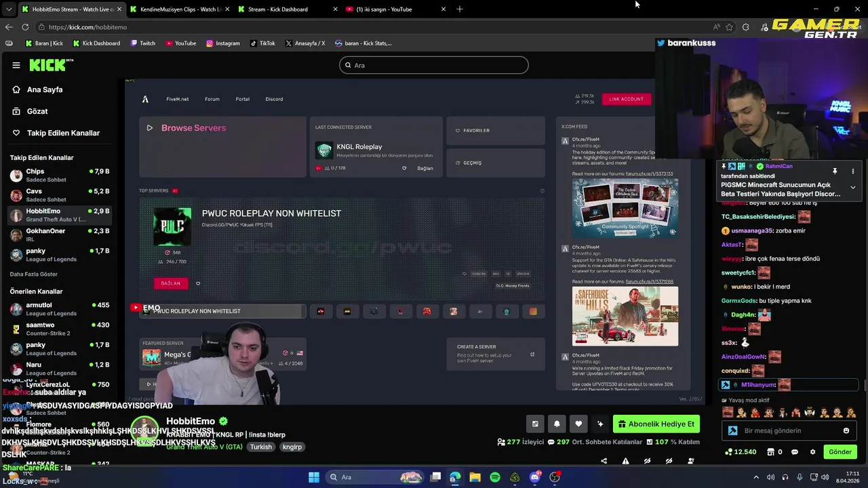Click the kngIrp tag
868x488 pixels.
pyautogui.click(x=292, y=447)
